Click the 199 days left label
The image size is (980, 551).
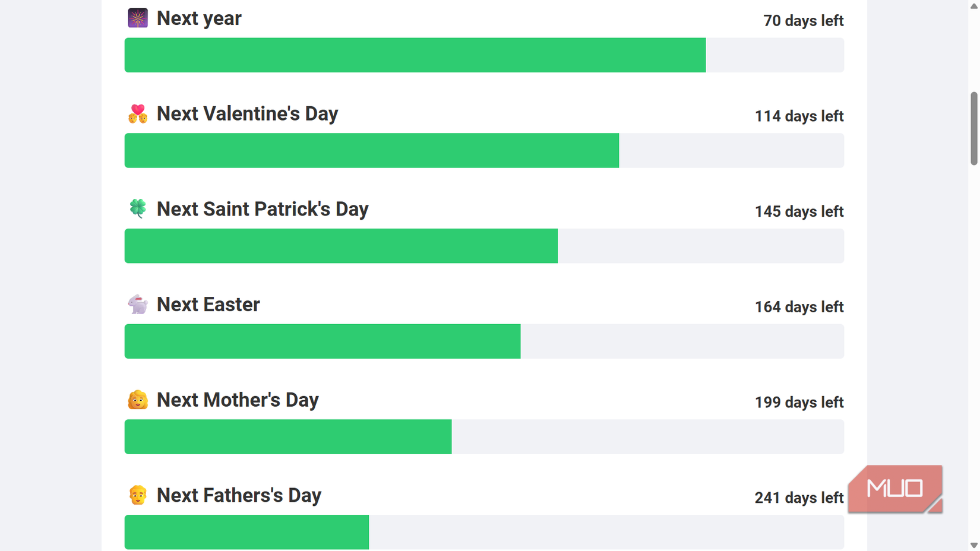pyautogui.click(x=799, y=403)
